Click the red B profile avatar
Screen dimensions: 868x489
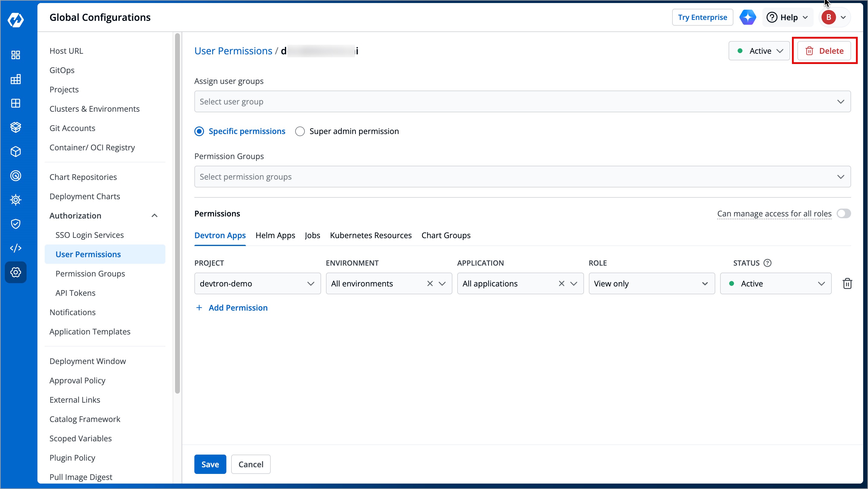point(828,17)
